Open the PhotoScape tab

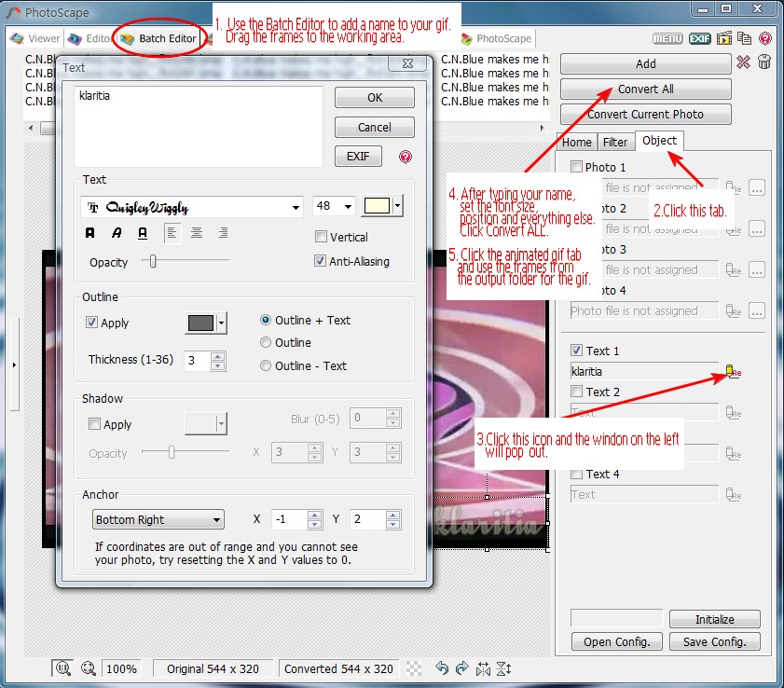tap(497, 38)
